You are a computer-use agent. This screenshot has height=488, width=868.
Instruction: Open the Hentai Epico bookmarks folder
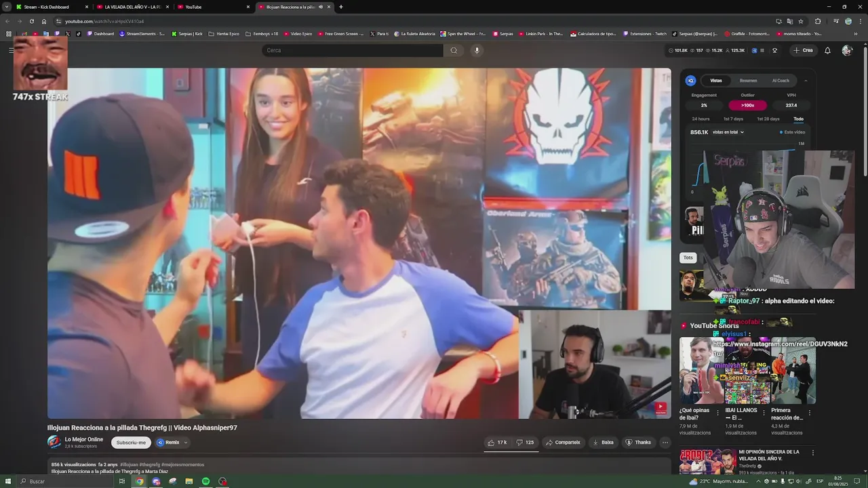pos(224,33)
